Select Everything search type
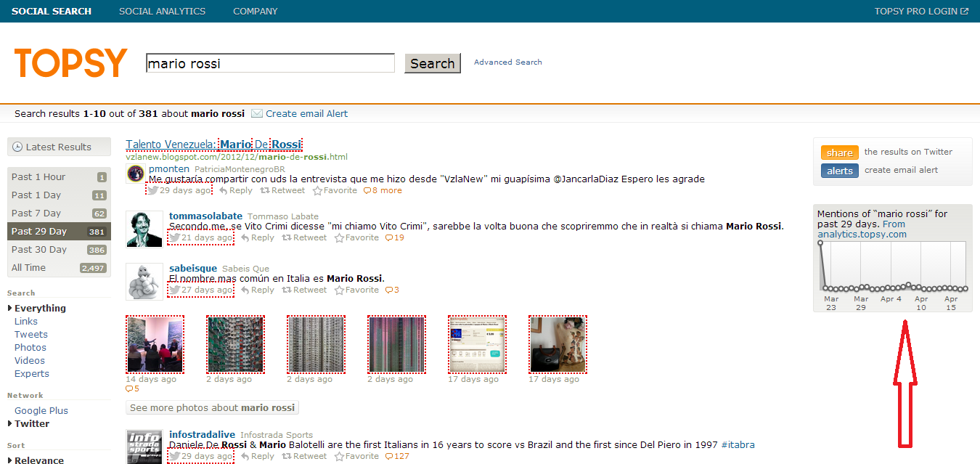 [40, 308]
